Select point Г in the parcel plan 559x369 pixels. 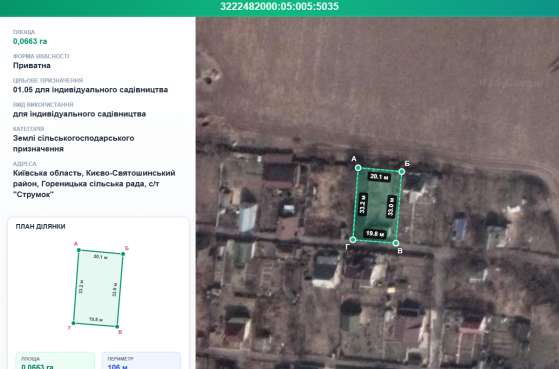73,323
